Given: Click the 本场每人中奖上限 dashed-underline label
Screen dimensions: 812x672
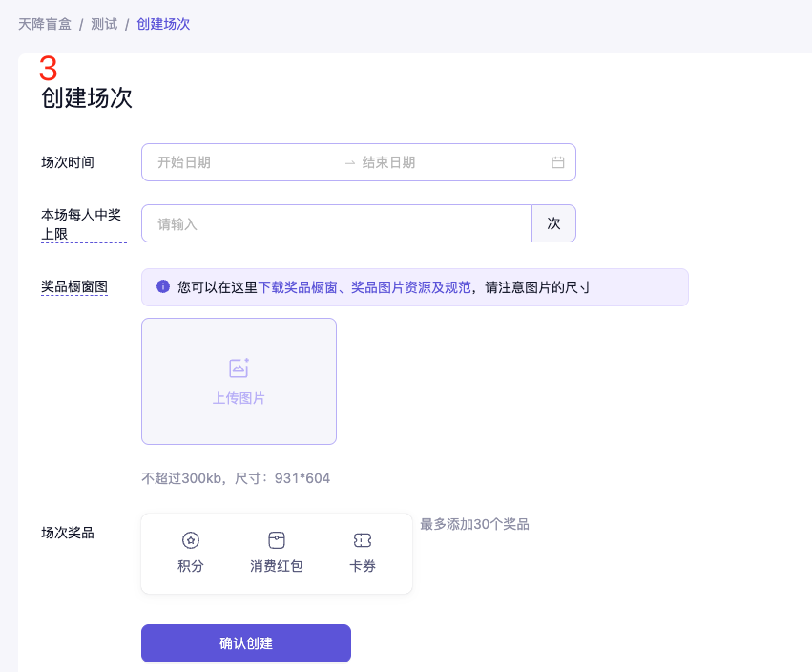Looking at the screenshot, I should 81,223.
